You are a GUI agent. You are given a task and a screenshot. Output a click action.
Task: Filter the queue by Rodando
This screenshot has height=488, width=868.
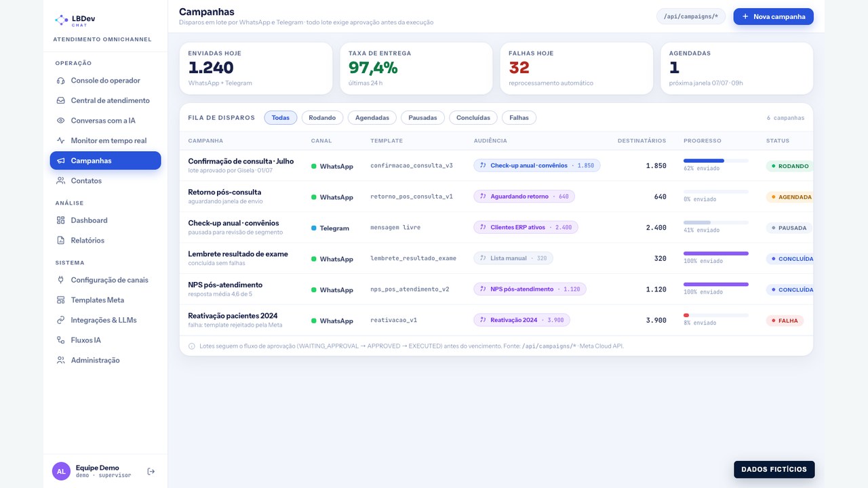tap(322, 117)
